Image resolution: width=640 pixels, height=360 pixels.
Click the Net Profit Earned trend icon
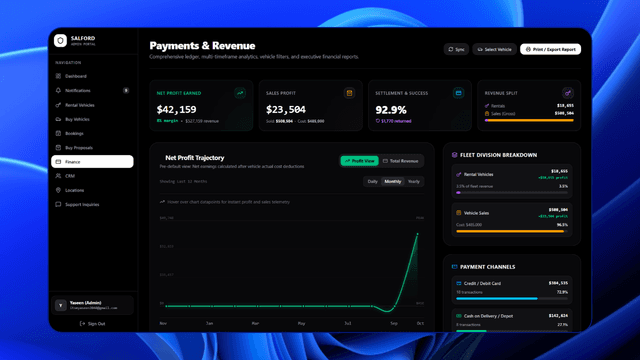click(240, 93)
